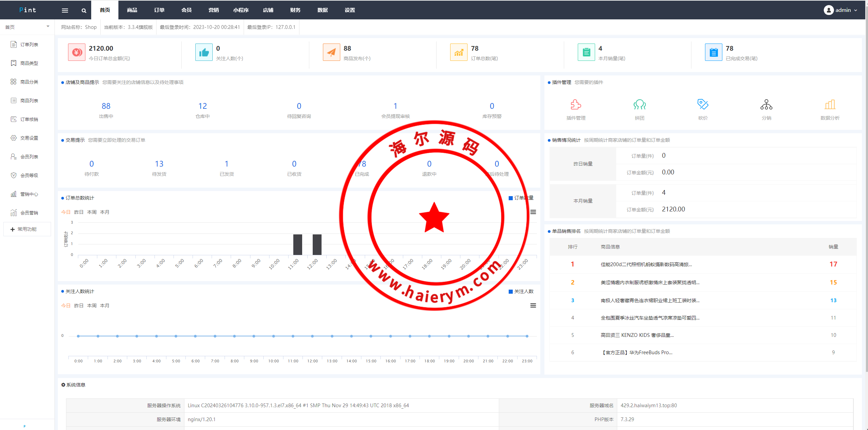Switch to the 财务 top navigation tab
The image size is (868, 430).
tap(295, 10)
